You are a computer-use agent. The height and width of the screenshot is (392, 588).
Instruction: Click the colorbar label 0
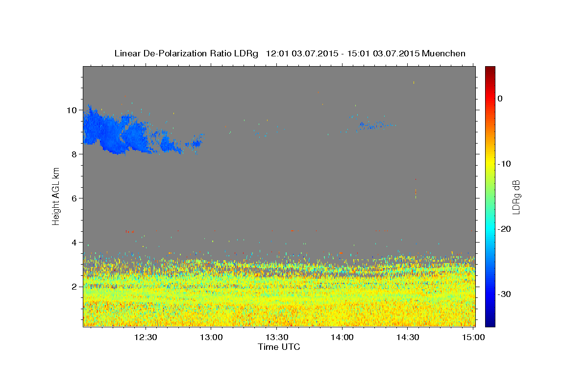coord(500,98)
